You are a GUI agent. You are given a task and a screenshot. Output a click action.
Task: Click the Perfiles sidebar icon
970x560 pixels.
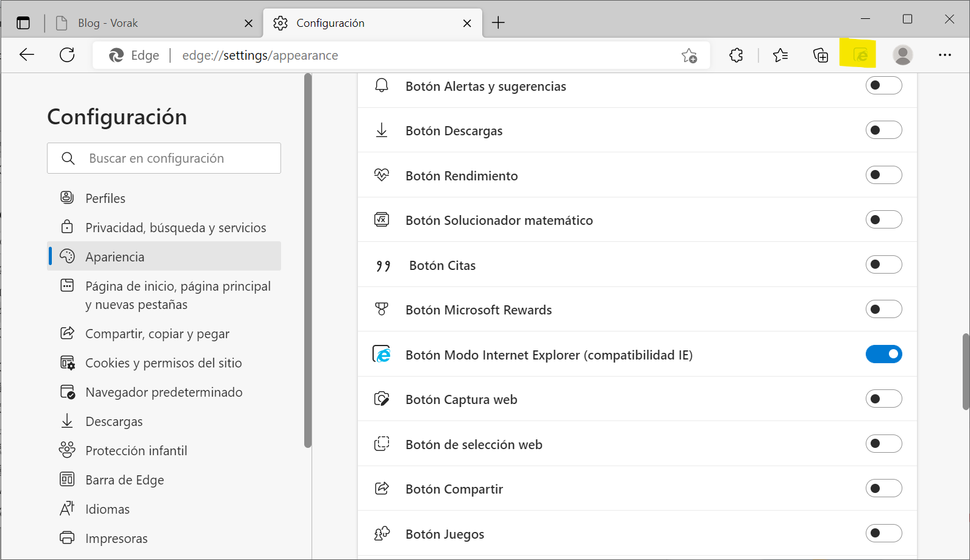pyautogui.click(x=67, y=197)
